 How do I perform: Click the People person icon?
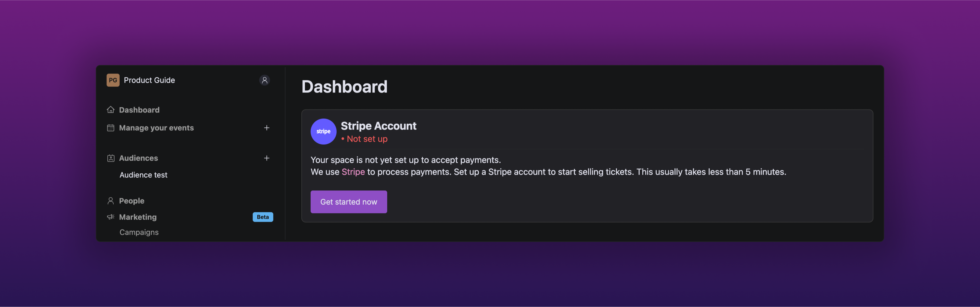[x=111, y=200]
